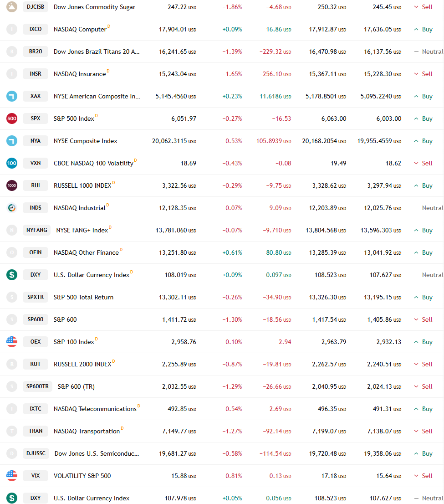Open S&P 500 Index link
This screenshot has height=504, width=444.
tap(74, 118)
